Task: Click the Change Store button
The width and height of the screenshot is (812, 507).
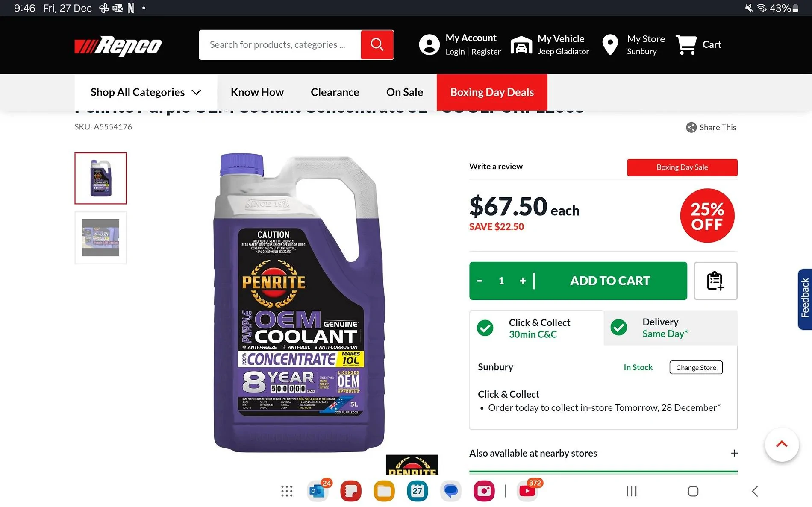Action: (696, 368)
